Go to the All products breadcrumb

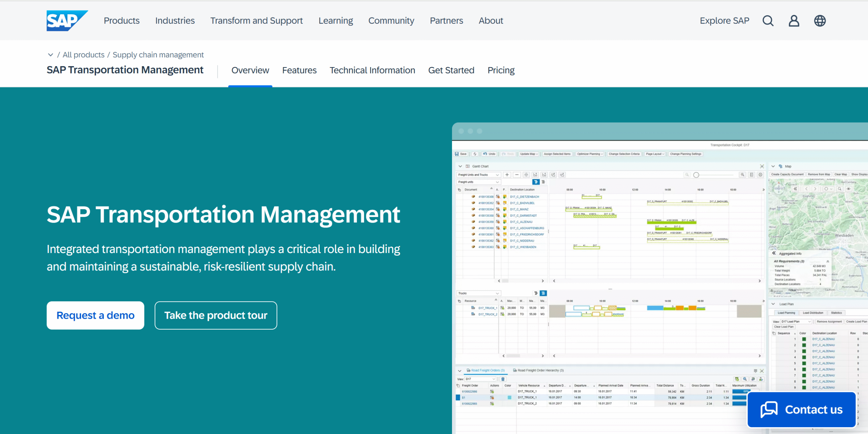click(x=83, y=55)
